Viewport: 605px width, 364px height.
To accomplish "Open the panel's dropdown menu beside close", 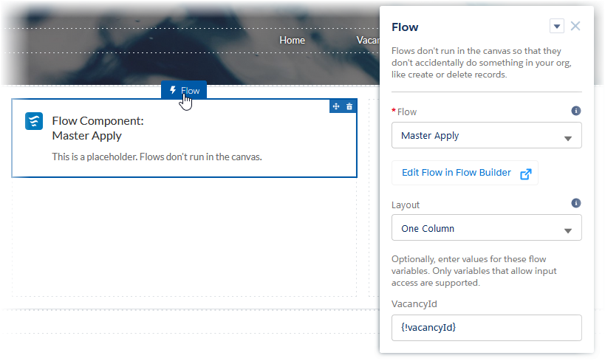I will (557, 27).
